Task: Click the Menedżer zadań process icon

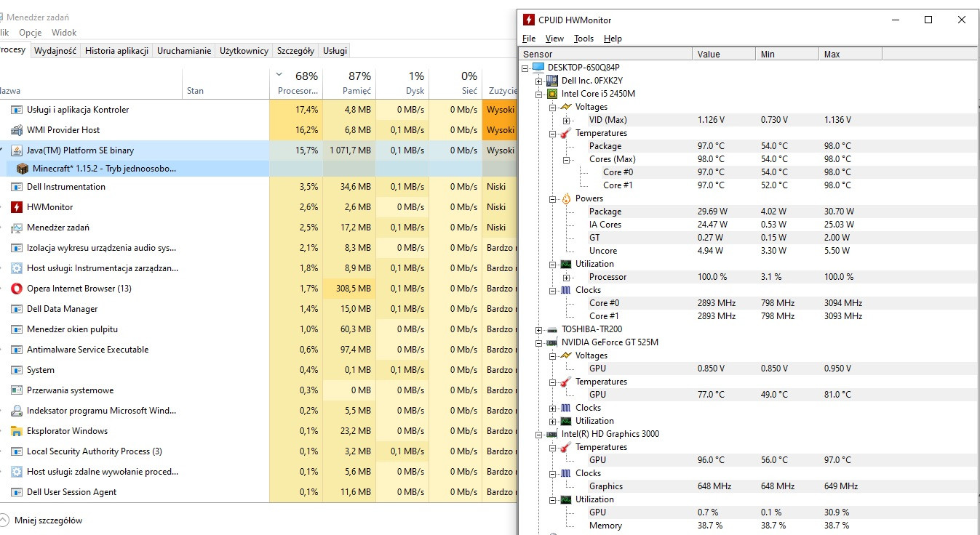Action: (17, 228)
